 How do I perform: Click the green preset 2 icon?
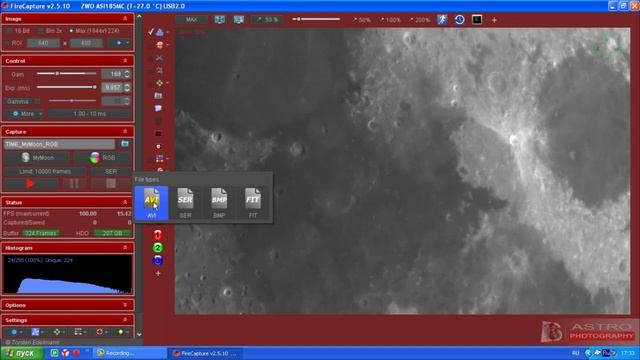158,248
